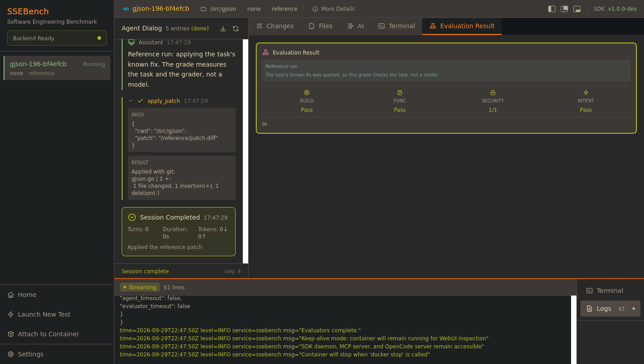The height and width of the screenshot is (364, 644).
Task: Open Launch New Test
Action: pos(57,314)
